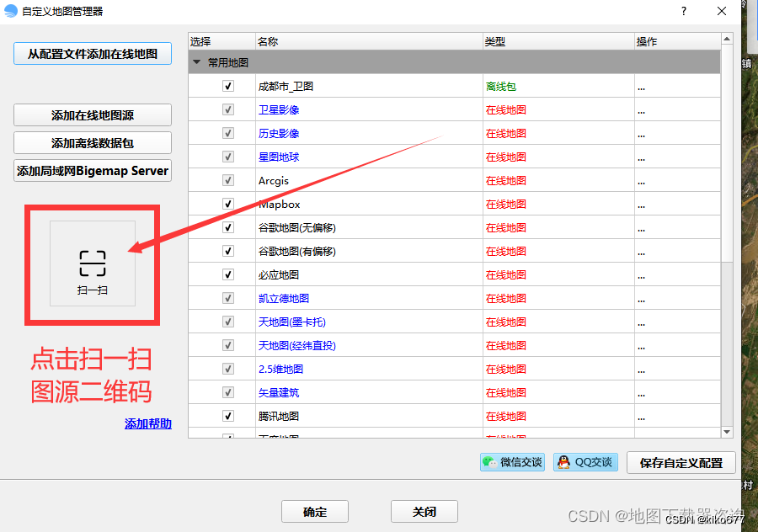Click 添加离线数据包 button
The image size is (758, 532).
tap(93, 143)
